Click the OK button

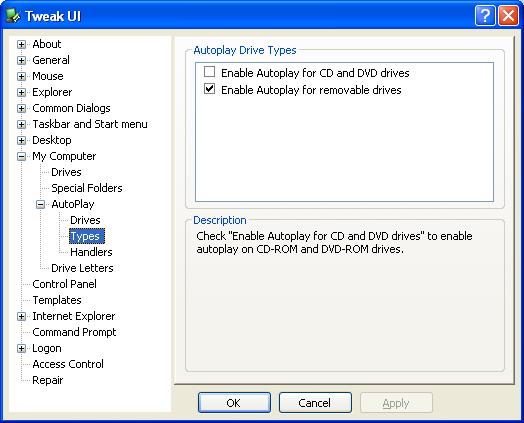[x=234, y=403]
